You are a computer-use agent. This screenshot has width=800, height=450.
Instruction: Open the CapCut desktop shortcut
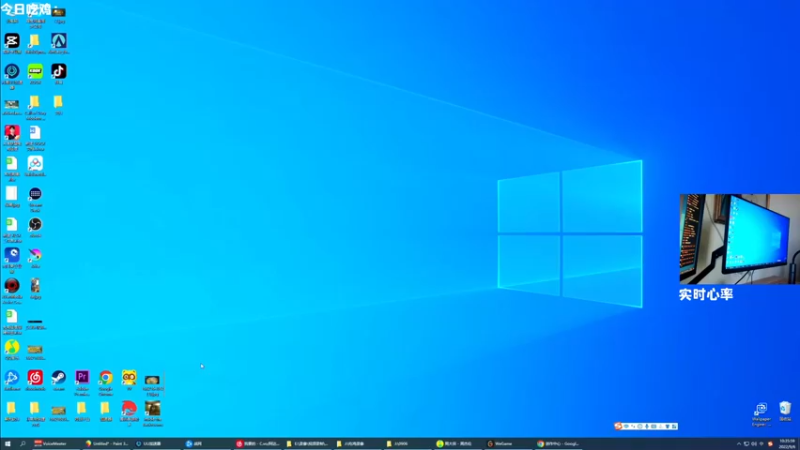click(x=12, y=41)
